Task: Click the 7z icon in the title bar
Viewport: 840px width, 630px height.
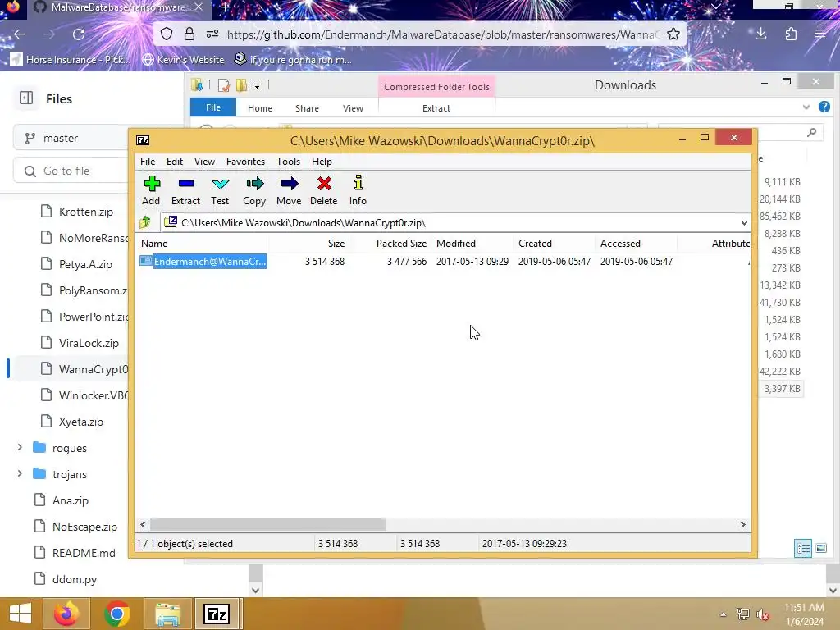Action: tap(143, 140)
